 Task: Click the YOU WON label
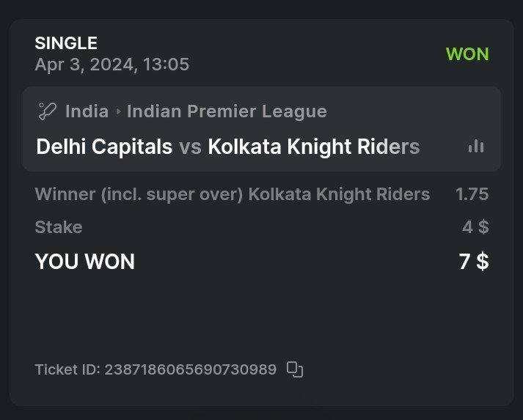[85, 262]
